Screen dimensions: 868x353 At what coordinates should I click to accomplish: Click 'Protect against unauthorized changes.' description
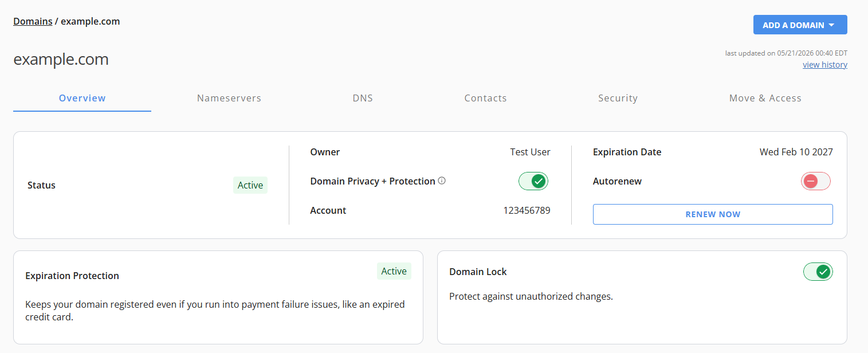(x=531, y=296)
